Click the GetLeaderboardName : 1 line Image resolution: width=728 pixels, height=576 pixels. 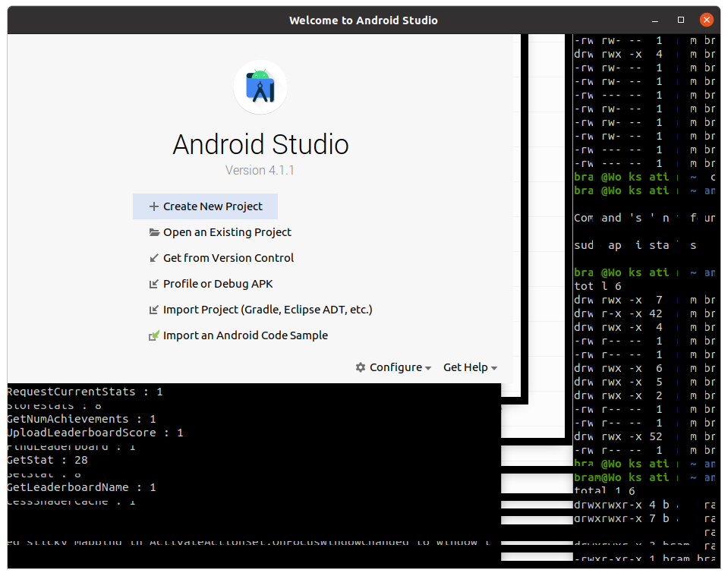click(82, 488)
